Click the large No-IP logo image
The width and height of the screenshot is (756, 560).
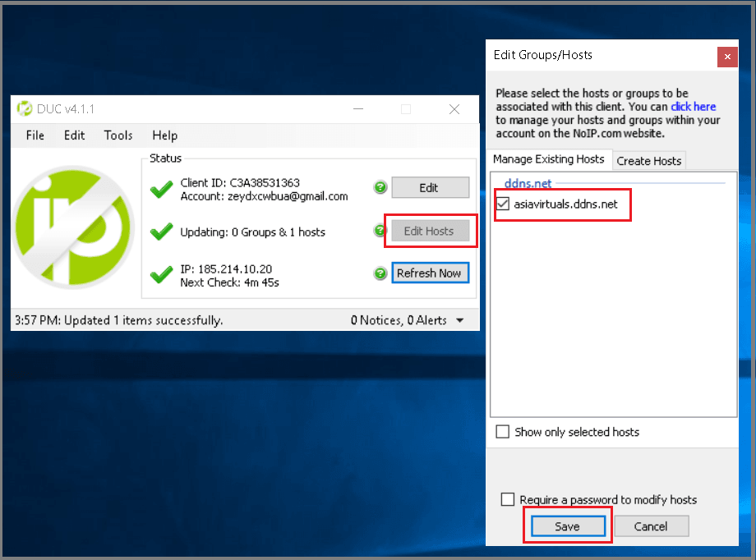73,227
